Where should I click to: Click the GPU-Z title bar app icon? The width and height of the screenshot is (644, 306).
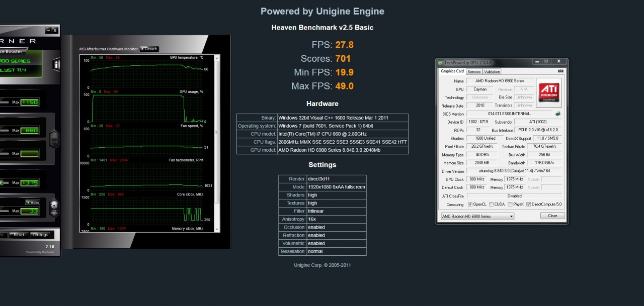point(440,63)
